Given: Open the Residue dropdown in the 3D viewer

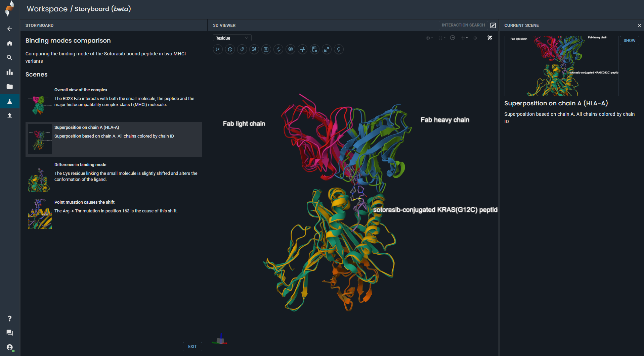Looking at the screenshot, I should point(232,38).
